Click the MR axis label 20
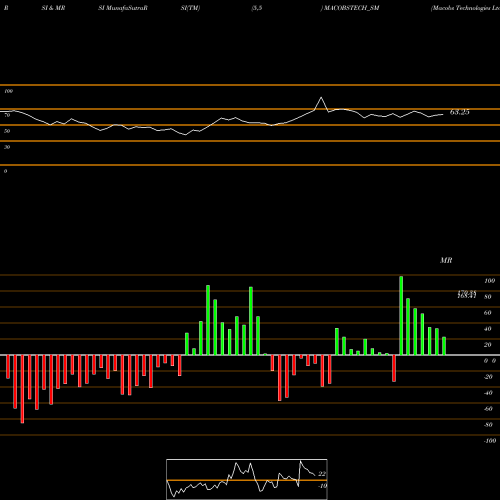 [488, 345]
